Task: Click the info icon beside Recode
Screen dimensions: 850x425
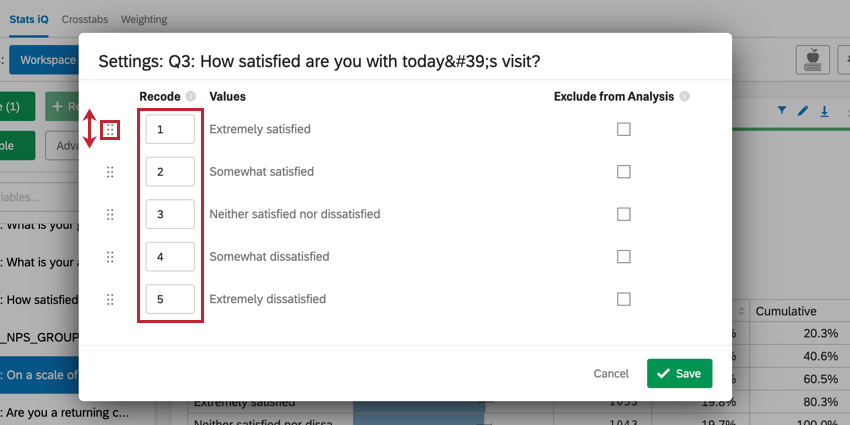Action: (x=191, y=97)
